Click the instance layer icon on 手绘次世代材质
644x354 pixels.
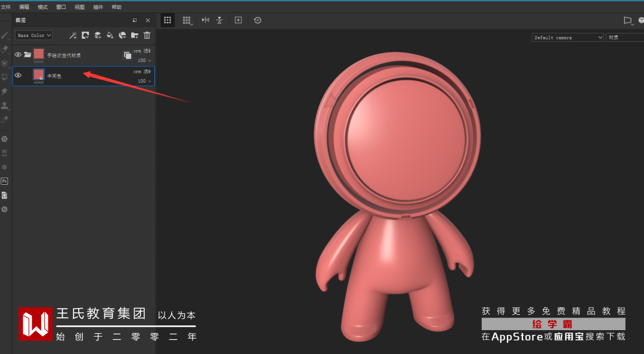pos(128,55)
